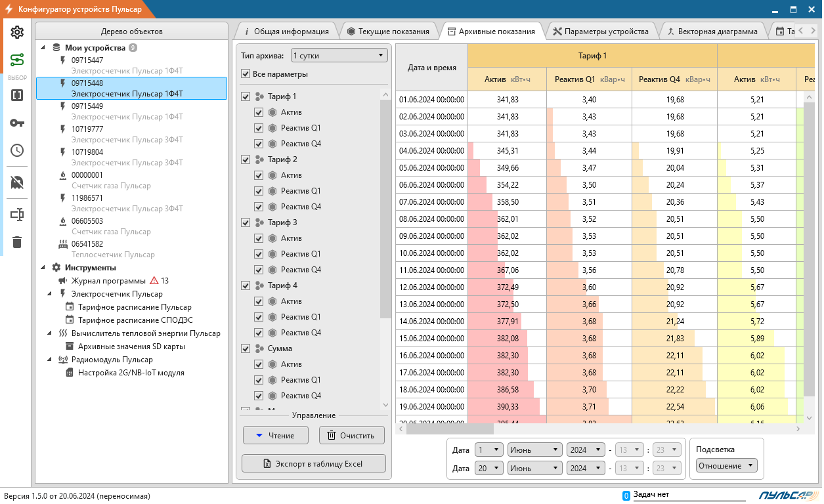The width and height of the screenshot is (824, 504).
Task: Click Экспорт в таблицу Excel button
Action: coord(313,463)
